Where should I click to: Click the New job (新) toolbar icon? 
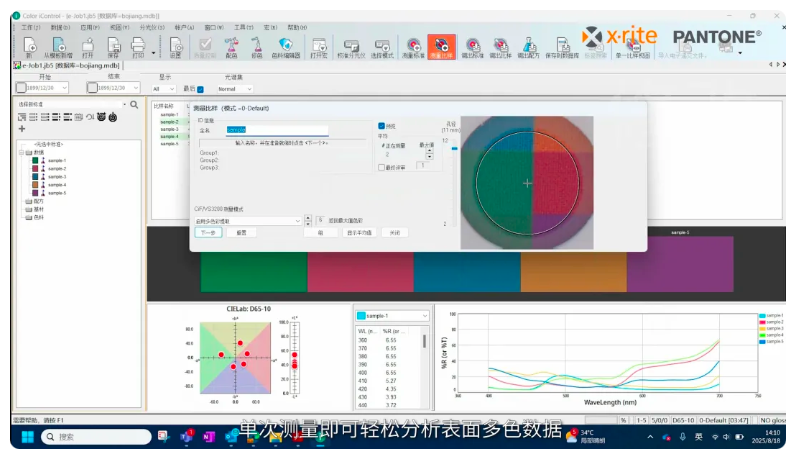point(30,46)
